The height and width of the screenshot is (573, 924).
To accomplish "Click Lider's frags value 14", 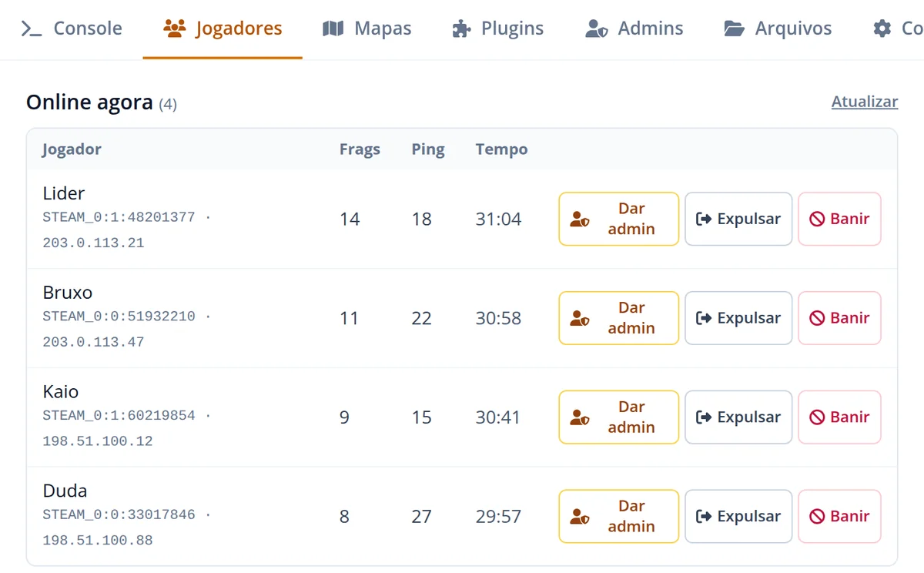I will coord(350,219).
